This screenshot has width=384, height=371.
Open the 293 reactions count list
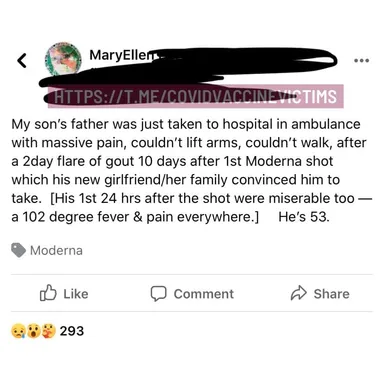(72, 331)
